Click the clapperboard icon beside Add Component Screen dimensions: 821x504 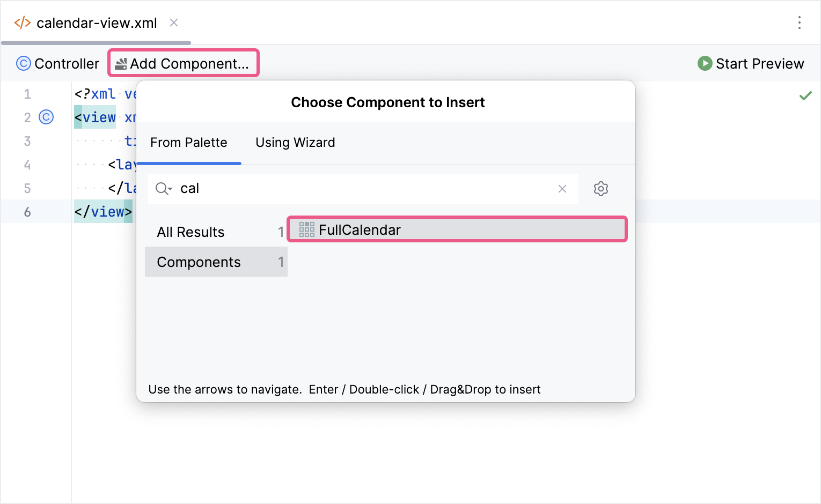[121, 63]
